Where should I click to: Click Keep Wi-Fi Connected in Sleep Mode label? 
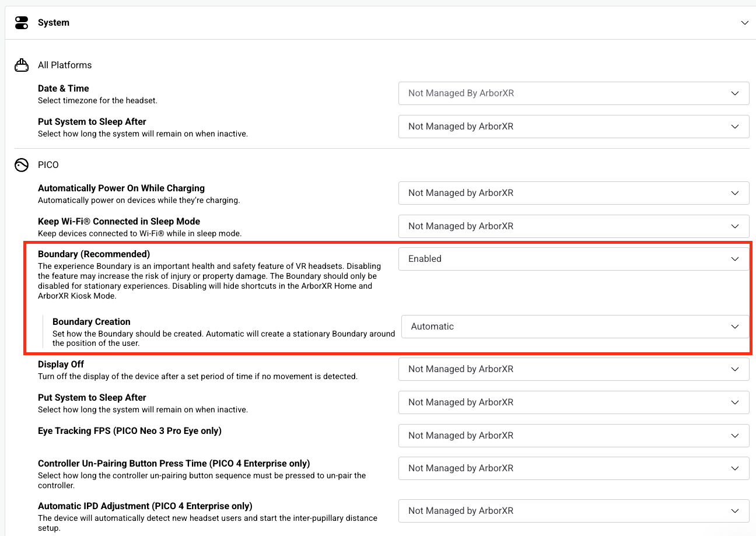pos(119,222)
